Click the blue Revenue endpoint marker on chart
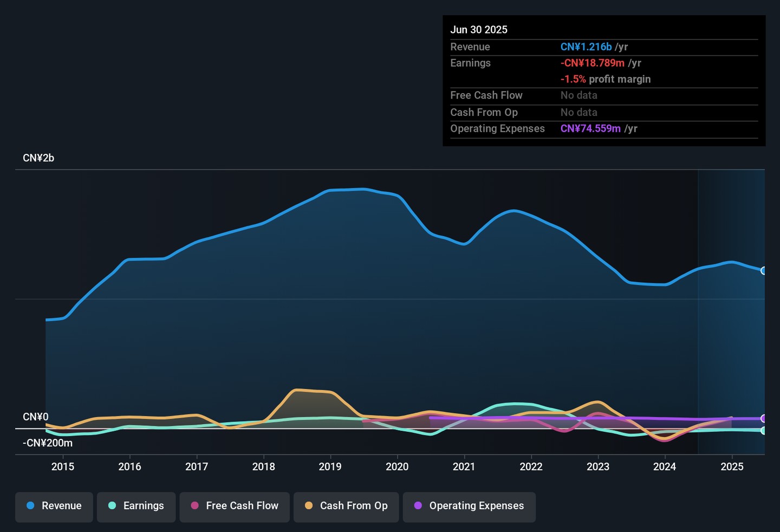The width and height of the screenshot is (780, 532). tap(763, 271)
